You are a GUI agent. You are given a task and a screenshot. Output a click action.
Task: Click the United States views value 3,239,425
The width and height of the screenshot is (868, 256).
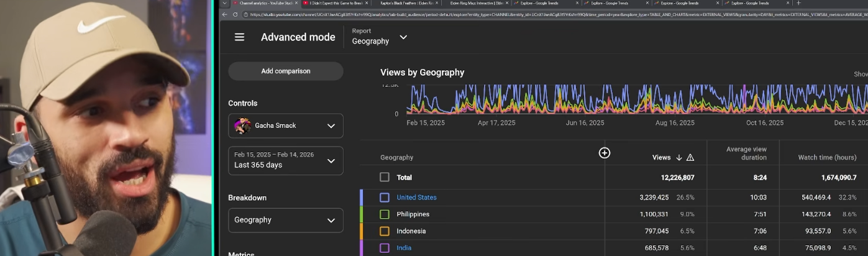point(654,198)
